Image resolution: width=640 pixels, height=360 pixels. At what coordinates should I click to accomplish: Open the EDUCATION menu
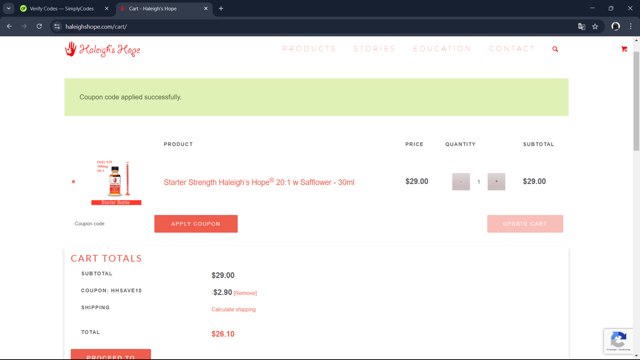click(x=442, y=49)
